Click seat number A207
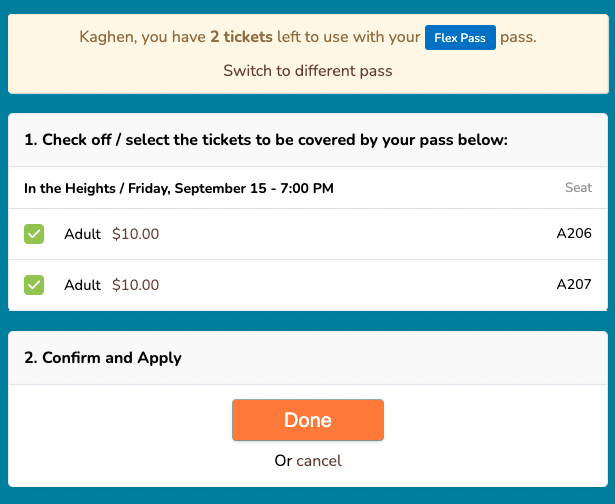 point(574,285)
